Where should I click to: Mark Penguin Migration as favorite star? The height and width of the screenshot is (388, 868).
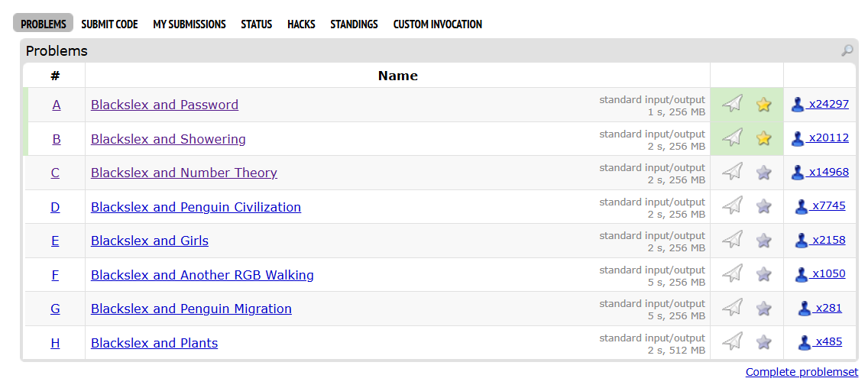click(x=764, y=309)
